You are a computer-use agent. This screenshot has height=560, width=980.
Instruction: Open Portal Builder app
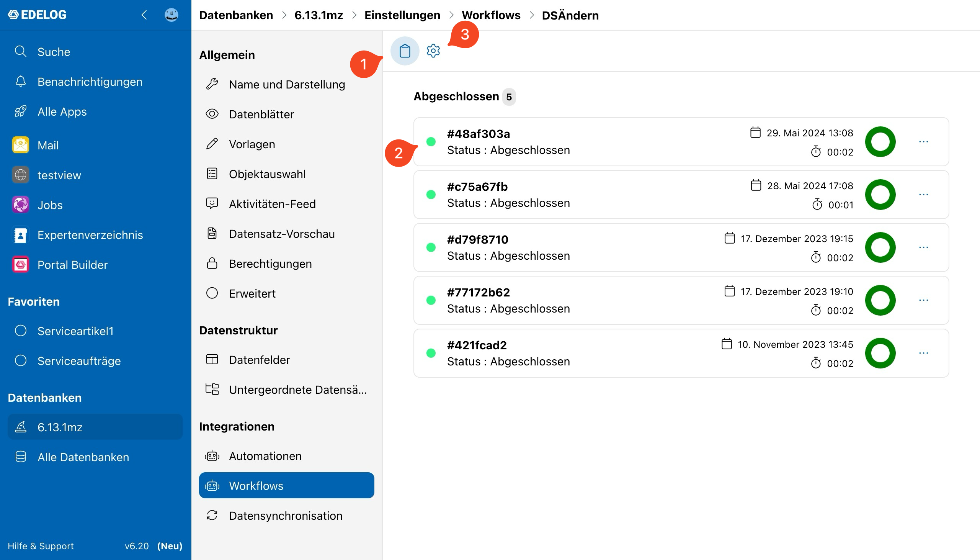[96, 265]
